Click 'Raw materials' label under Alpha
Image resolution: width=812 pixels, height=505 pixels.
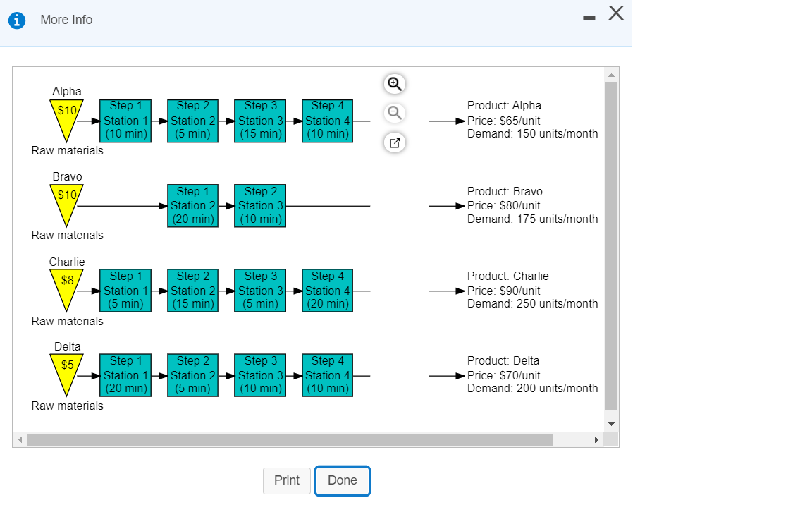click(68, 151)
